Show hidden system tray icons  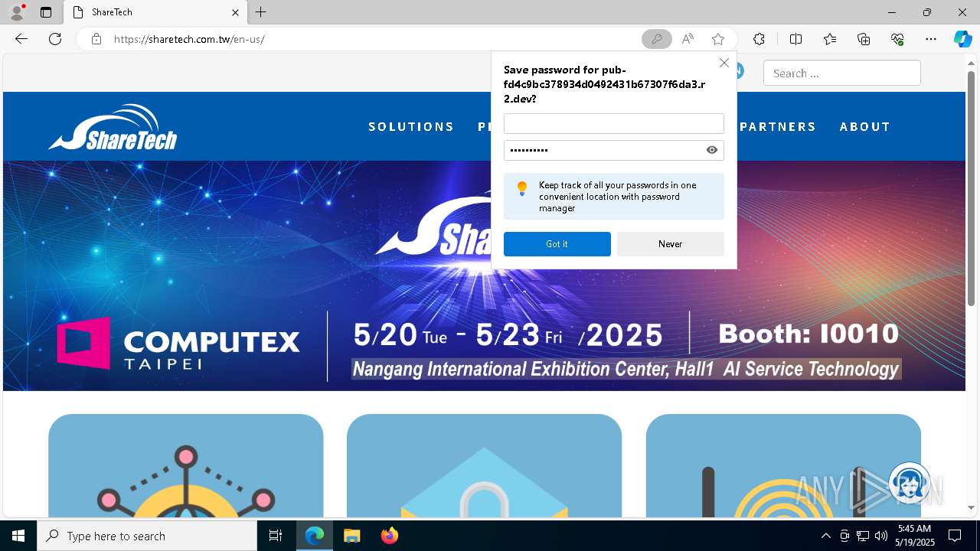[x=825, y=536]
